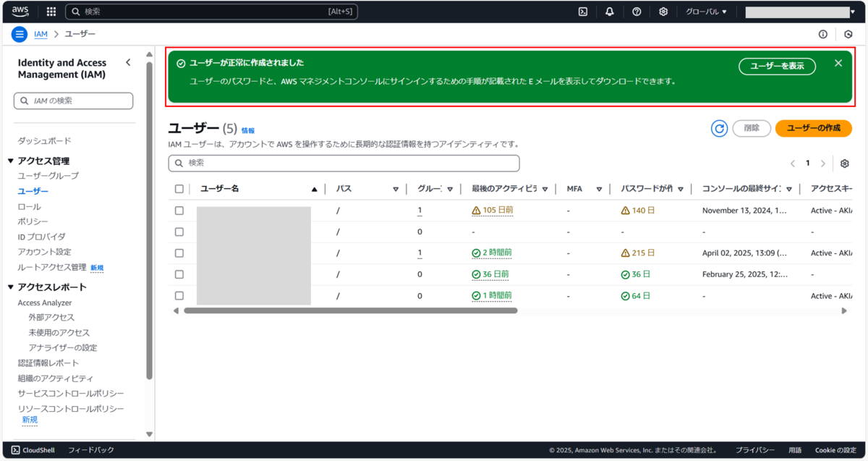Go to next page arrow
Image resolution: width=868 pixels, height=461 pixels.
click(x=823, y=164)
